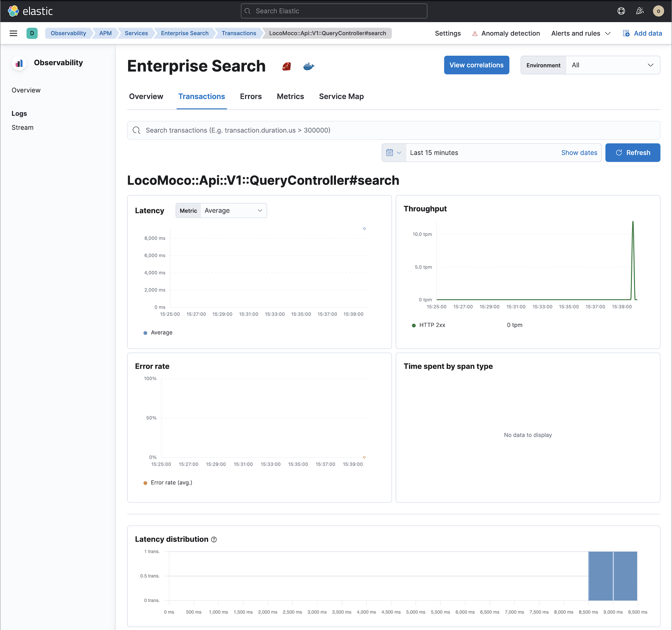This screenshot has width=672, height=630.
Task: Open the latency Metric dropdown showing Average
Action: click(233, 210)
